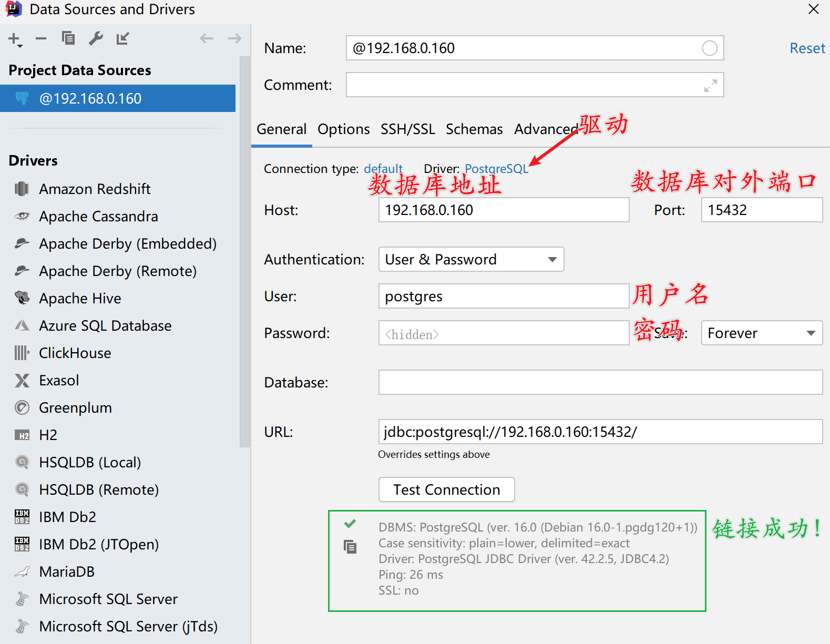The height and width of the screenshot is (644, 830).
Task: Switch to the General tab
Action: pyautogui.click(x=281, y=129)
